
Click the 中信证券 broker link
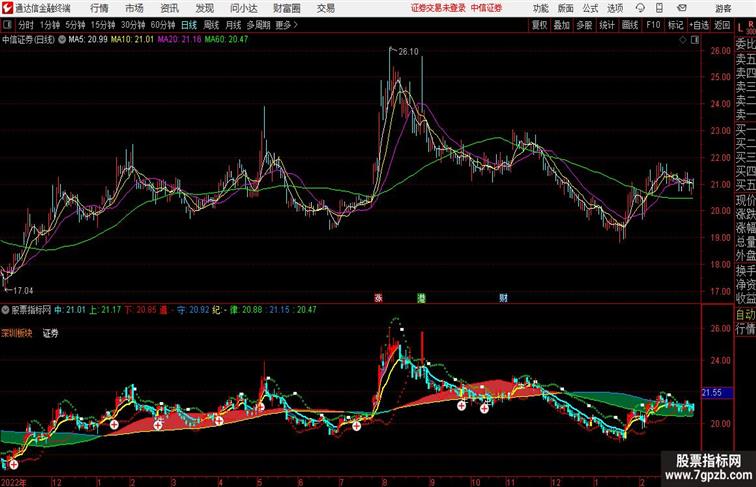[x=486, y=8]
